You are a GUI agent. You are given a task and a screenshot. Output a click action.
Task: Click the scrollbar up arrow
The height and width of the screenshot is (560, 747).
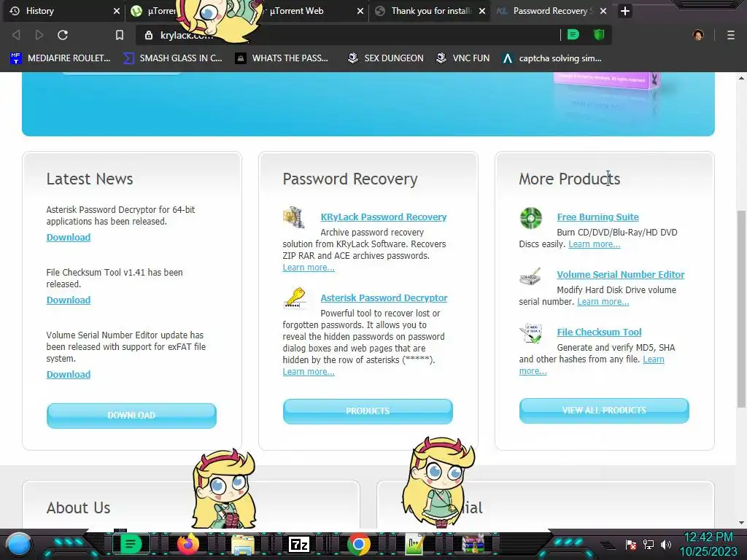click(741, 78)
